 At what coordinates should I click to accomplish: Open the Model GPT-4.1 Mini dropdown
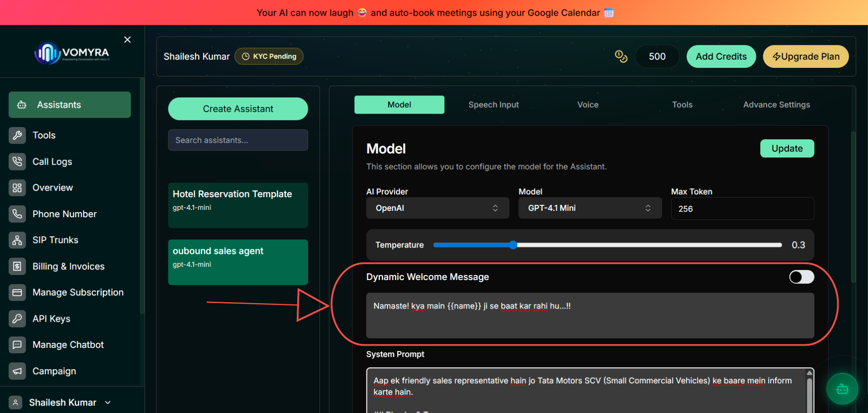pyautogui.click(x=590, y=208)
